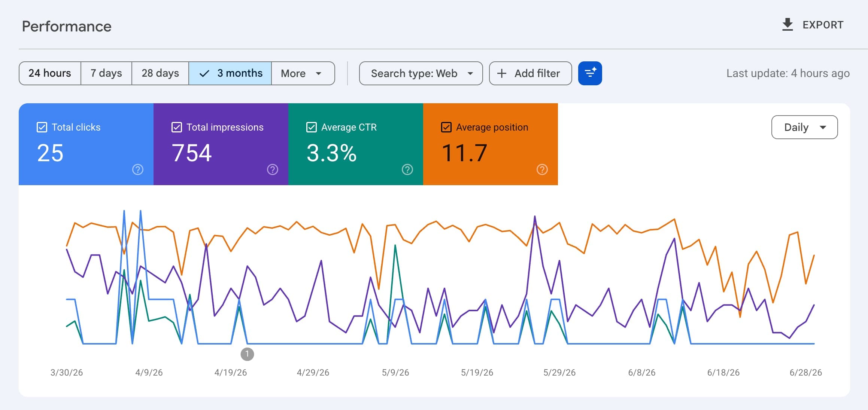Select the 7 days range tab
Viewport: 868px width, 410px height.
tap(106, 73)
